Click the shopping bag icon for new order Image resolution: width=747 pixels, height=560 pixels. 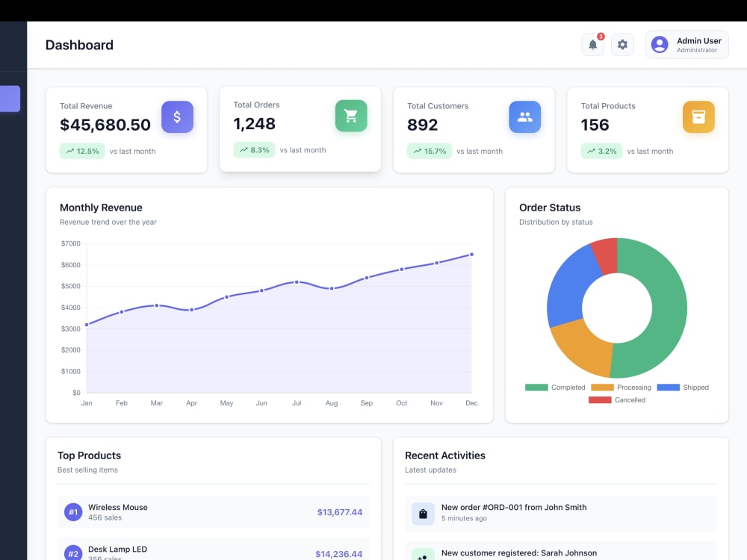click(423, 514)
